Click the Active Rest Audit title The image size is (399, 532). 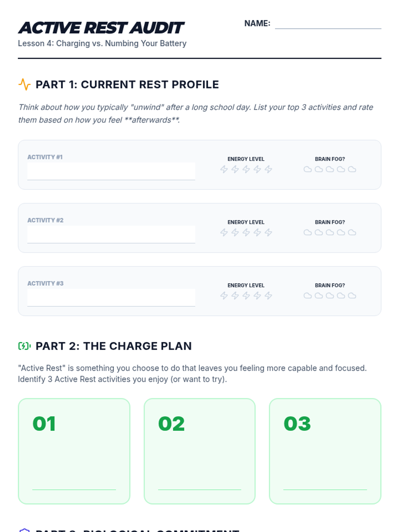101,28
